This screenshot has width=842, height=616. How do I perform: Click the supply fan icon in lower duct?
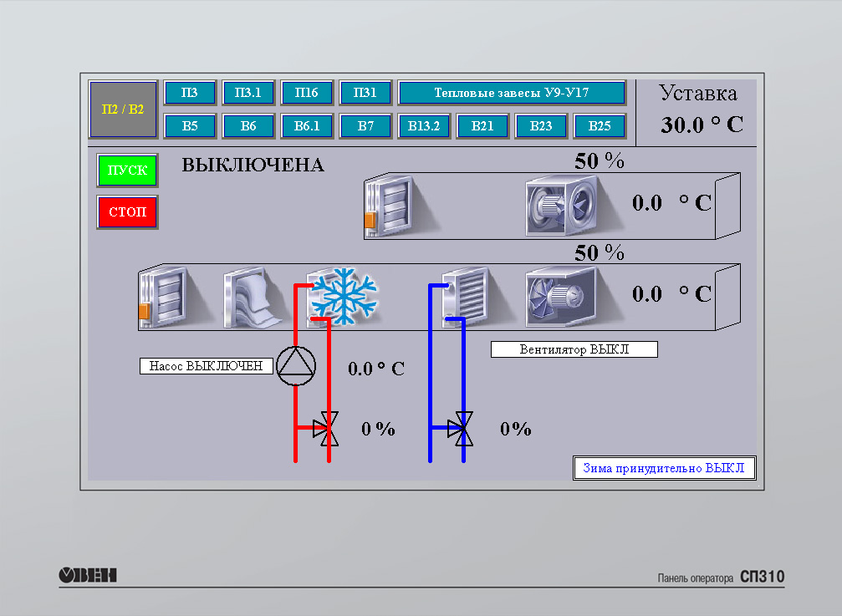560,296
